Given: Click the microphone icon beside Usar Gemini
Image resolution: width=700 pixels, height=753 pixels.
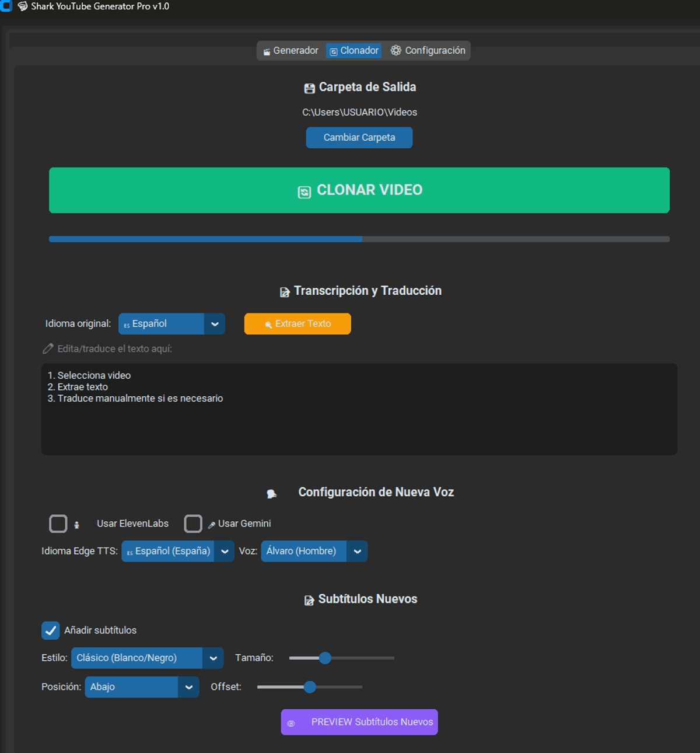Looking at the screenshot, I should [211, 525].
